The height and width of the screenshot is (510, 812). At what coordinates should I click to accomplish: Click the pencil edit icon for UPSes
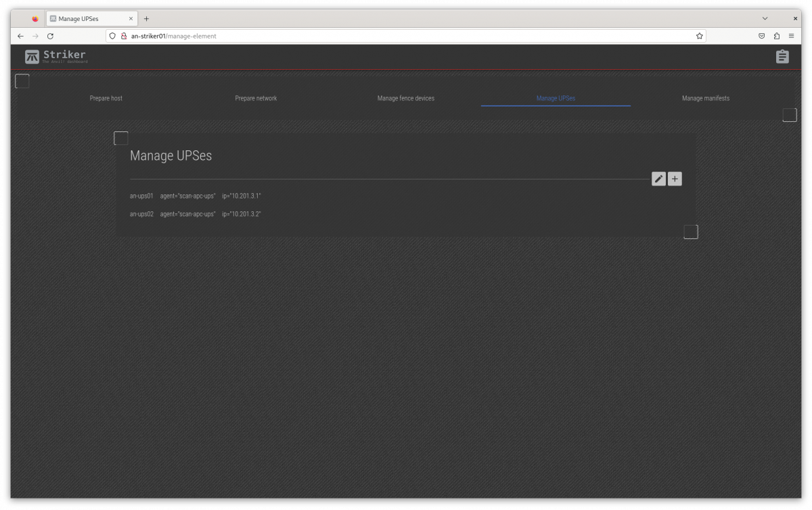(x=658, y=179)
